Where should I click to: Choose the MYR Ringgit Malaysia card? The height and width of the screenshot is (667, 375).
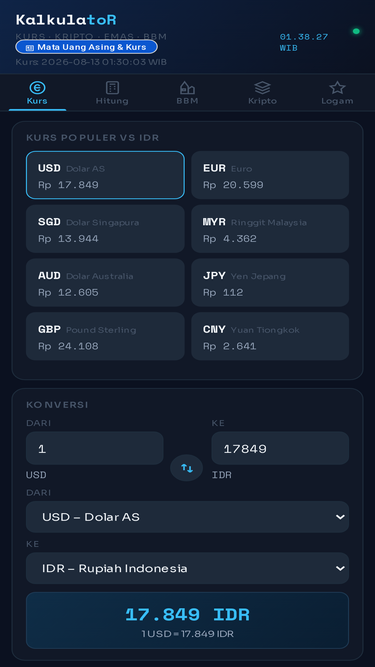point(270,229)
